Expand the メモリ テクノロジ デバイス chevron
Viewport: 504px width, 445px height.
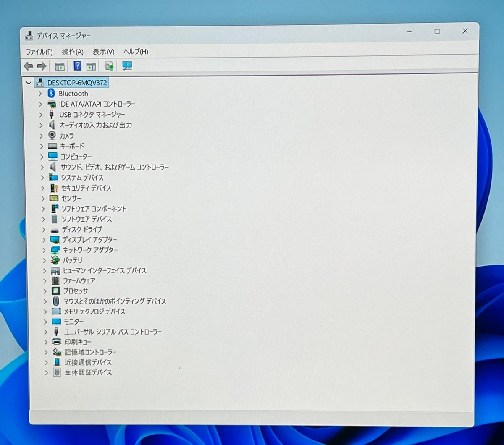pos(45,311)
